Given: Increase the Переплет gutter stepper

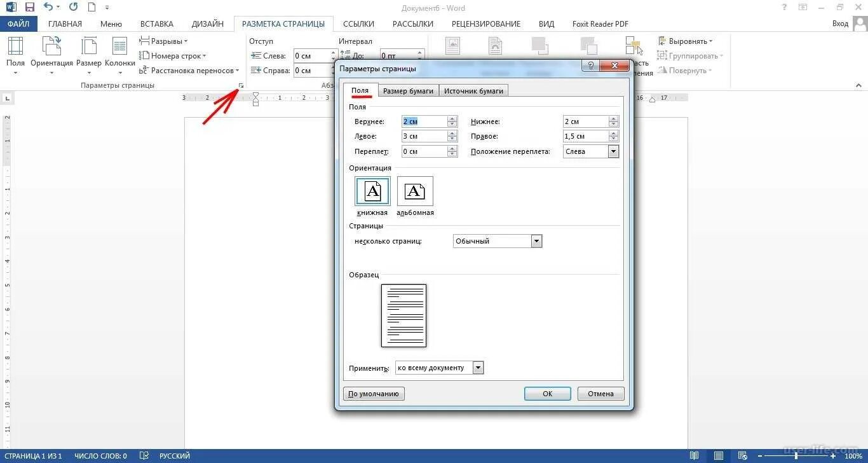Looking at the screenshot, I should tap(452, 149).
